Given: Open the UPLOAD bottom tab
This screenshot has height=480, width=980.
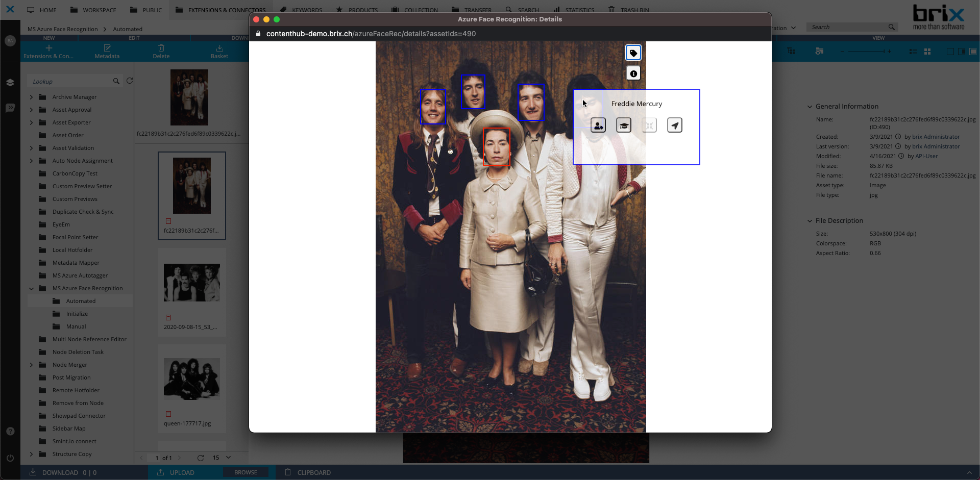Looking at the screenshot, I should click(x=176, y=472).
